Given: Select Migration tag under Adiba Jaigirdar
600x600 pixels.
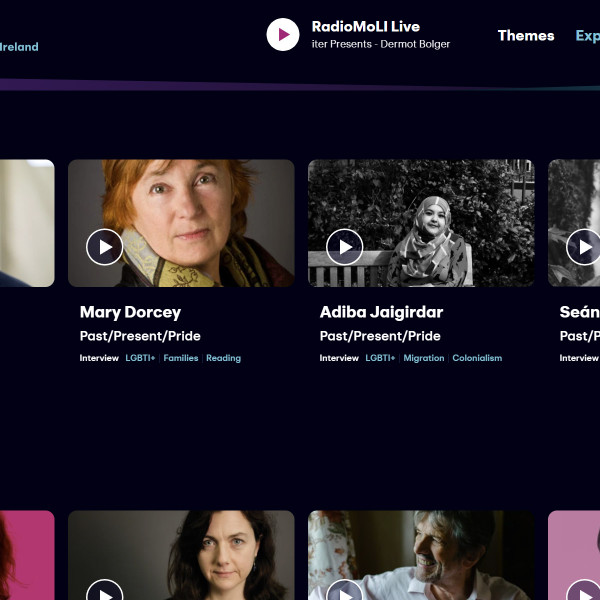Looking at the screenshot, I should click(x=424, y=358).
